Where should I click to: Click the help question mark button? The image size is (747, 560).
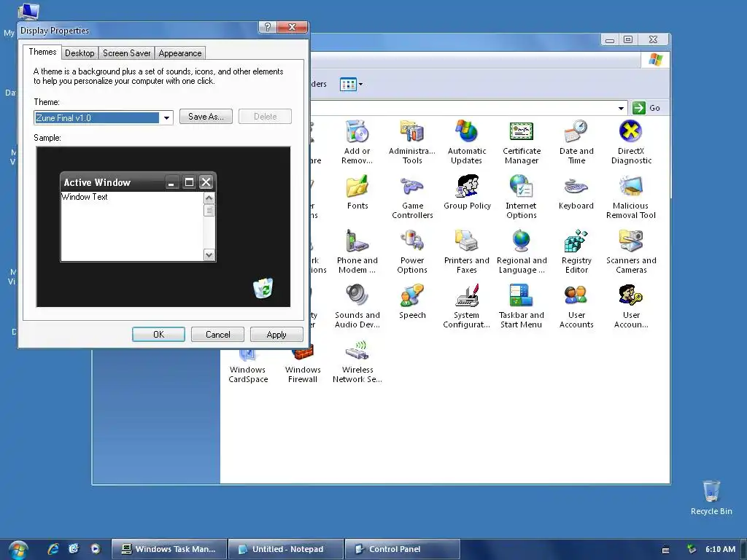tap(267, 27)
